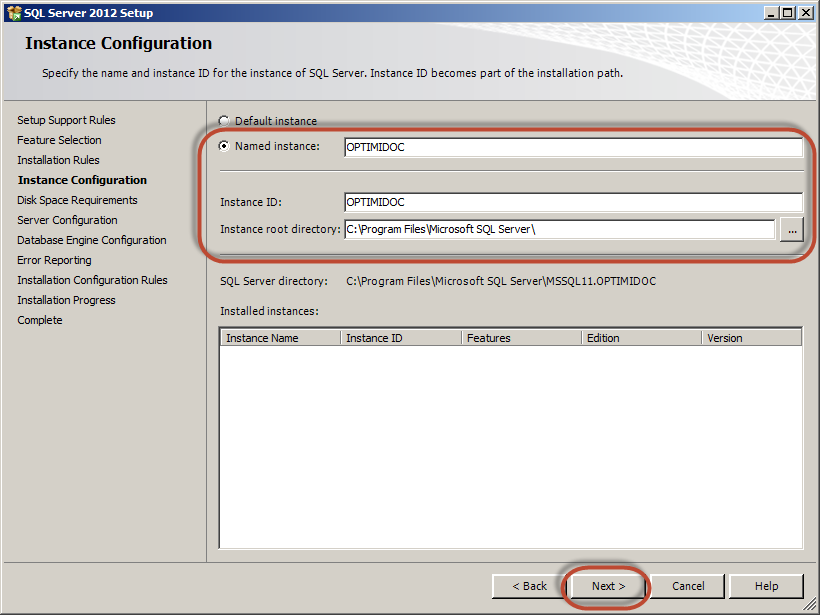The height and width of the screenshot is (615, 820).
Task: Click the SQL Server Setup title bar icon
Action: (14, 13)
